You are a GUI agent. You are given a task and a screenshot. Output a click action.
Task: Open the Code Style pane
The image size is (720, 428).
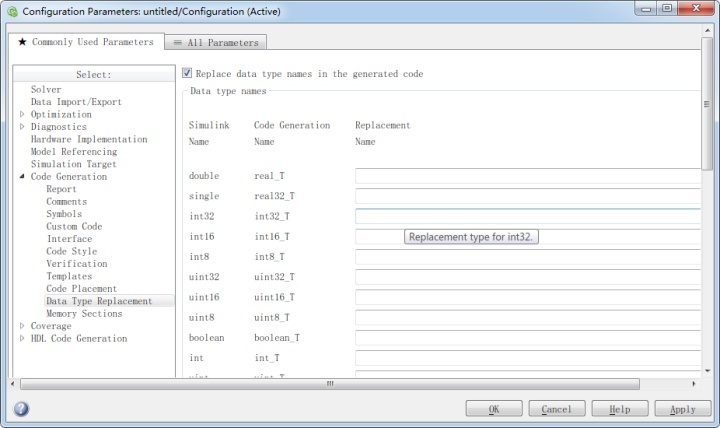click(x=72, y=251)
